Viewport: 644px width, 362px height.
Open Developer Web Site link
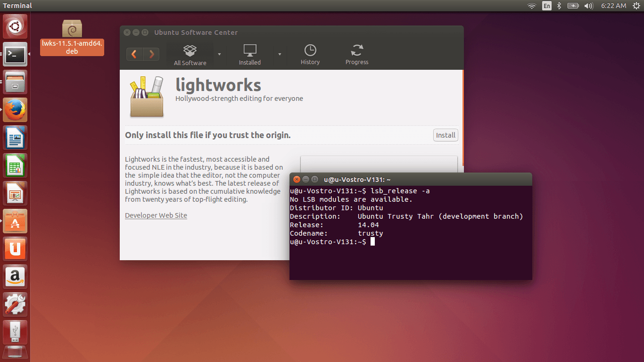156,215
